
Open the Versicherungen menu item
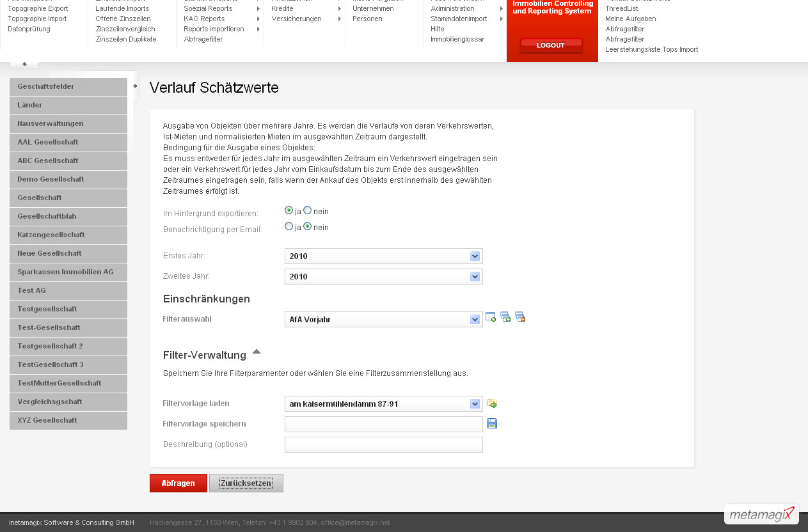296,19
